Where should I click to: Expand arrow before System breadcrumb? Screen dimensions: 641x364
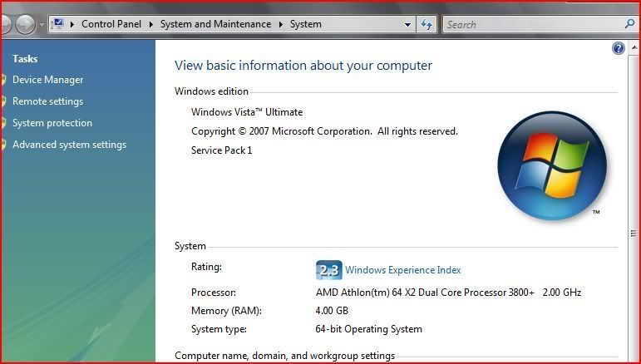click(281, 24)
